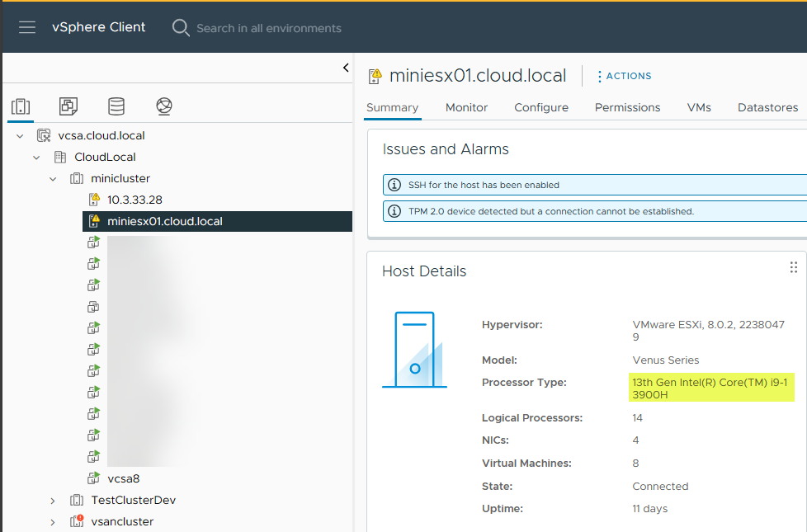Switch to the Configure tab
This screenshot has width=807, height=532.
click(541, 107)
